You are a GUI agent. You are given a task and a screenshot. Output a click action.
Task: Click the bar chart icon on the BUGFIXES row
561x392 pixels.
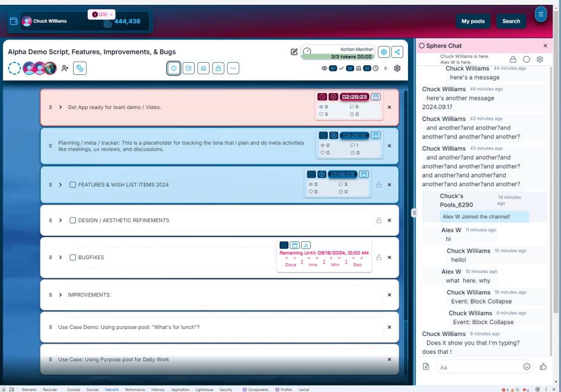[305, 245]
